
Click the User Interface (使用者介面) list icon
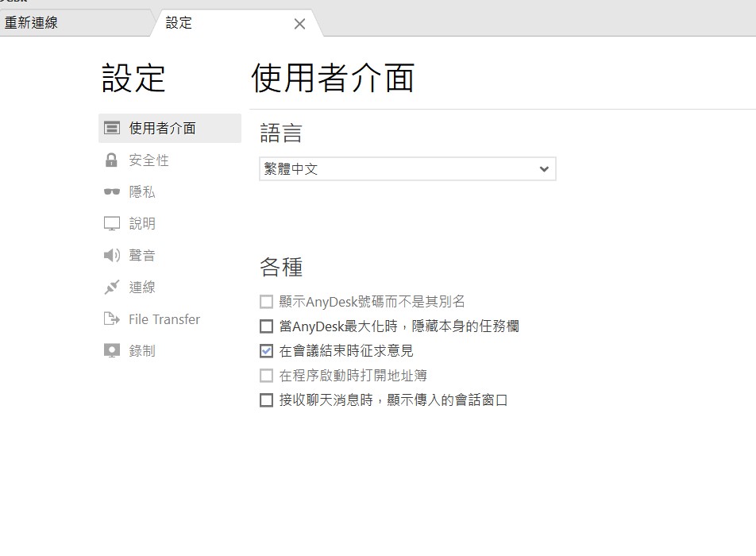pos(112,128)
